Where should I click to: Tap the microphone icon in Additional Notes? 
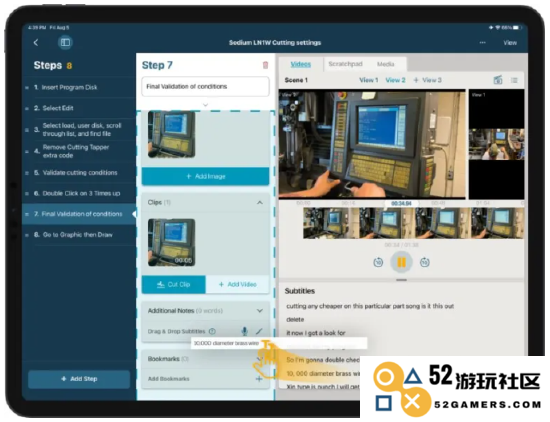[244, 331]
